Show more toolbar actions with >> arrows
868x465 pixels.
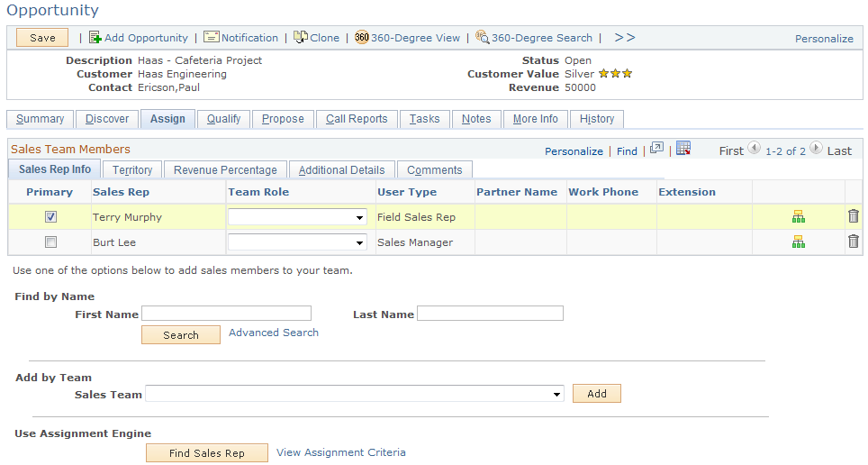[x=624, y=37]
